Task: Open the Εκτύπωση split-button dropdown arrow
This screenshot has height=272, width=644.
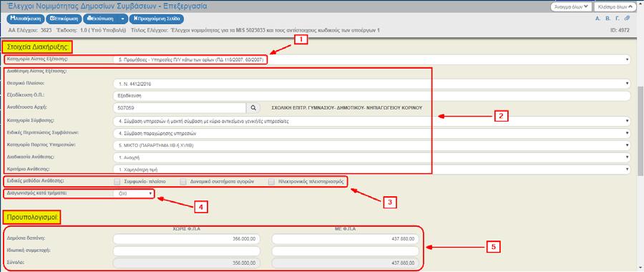Action: [x=123, y=19]
